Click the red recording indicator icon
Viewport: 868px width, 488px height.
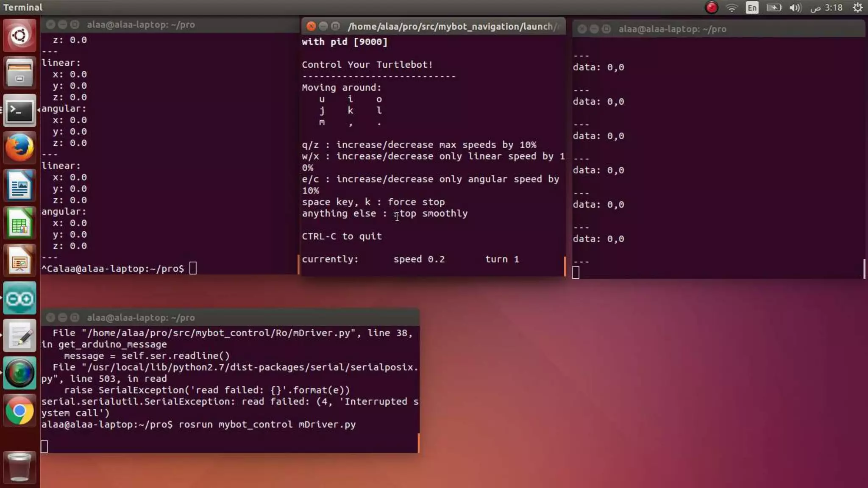point(712,8)
